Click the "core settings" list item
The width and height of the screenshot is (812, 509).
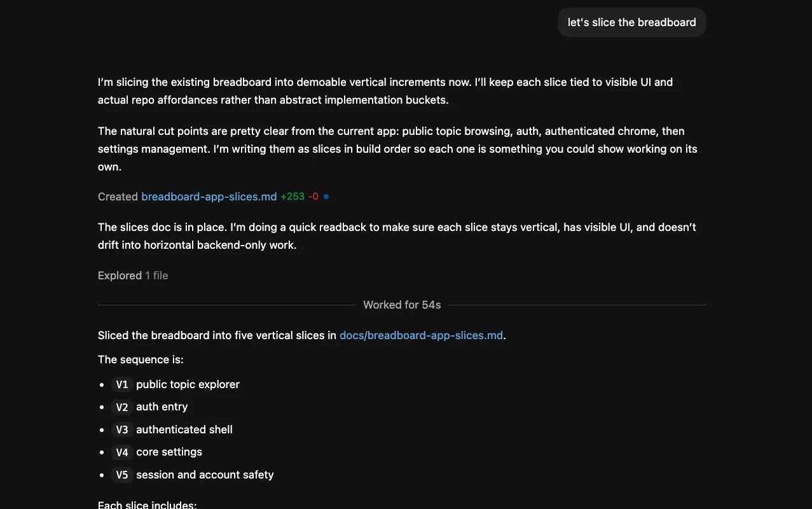169,452
